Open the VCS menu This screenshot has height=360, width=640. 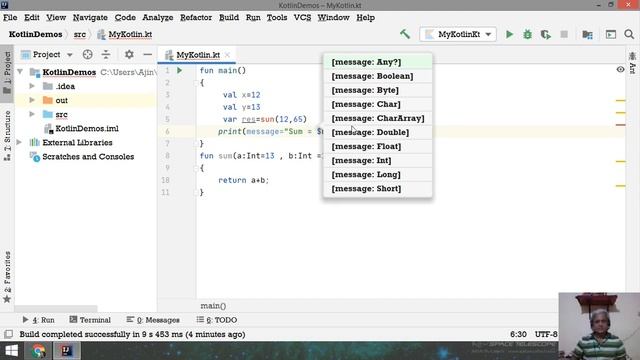(302, 18)
